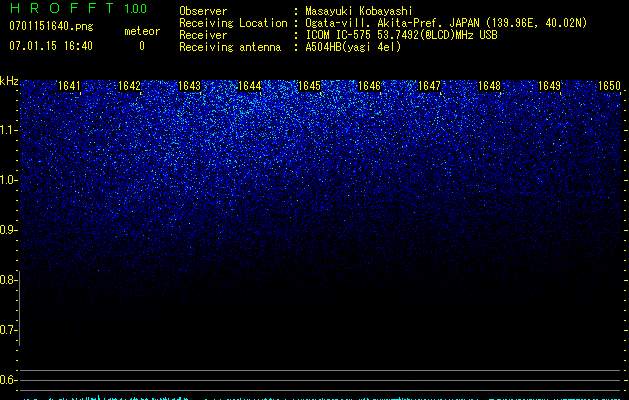Click the 1650 time marker
629x400 pixels.
point(610,86)
